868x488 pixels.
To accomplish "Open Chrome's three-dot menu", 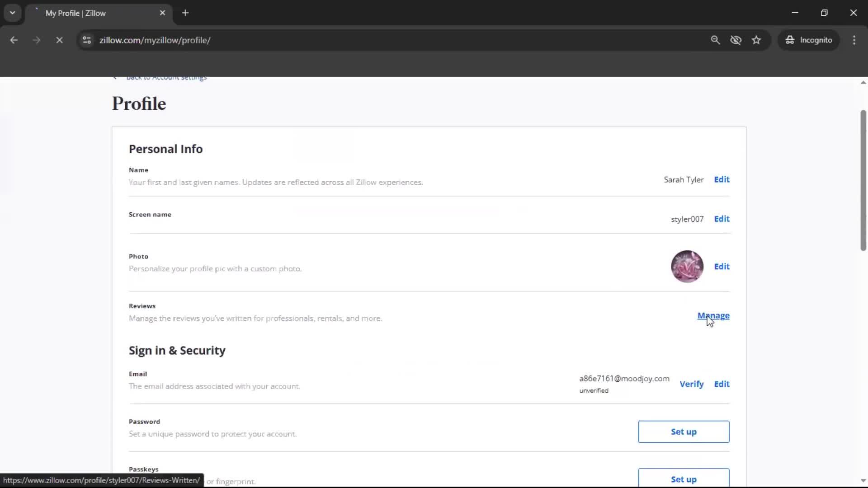I will (x=854, y=40).
